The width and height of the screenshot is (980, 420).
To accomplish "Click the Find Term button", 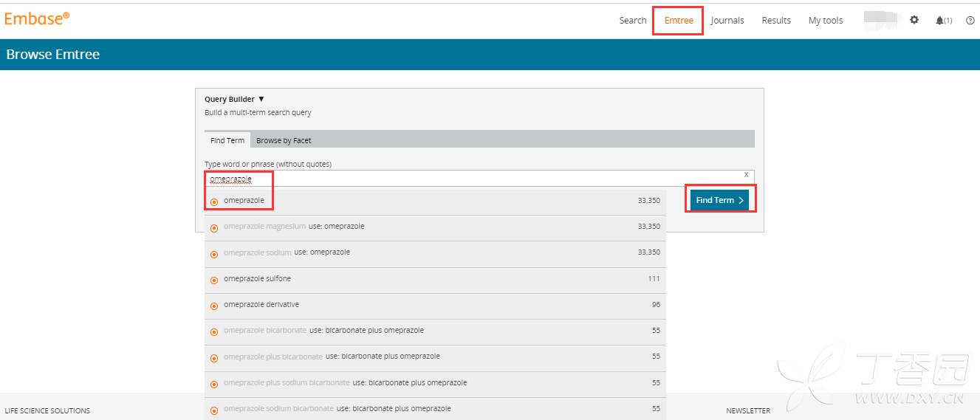I will tap(719, 200).
